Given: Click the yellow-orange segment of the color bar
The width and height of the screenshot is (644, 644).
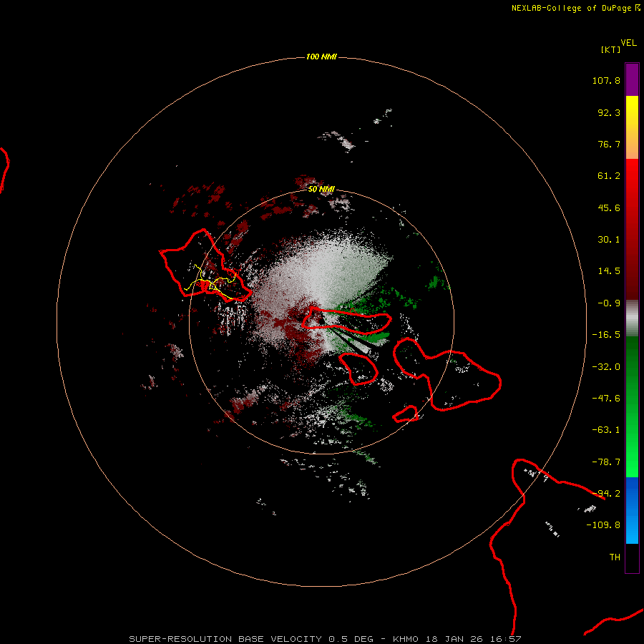Looking at the screenshot, I should pos(632,127).
